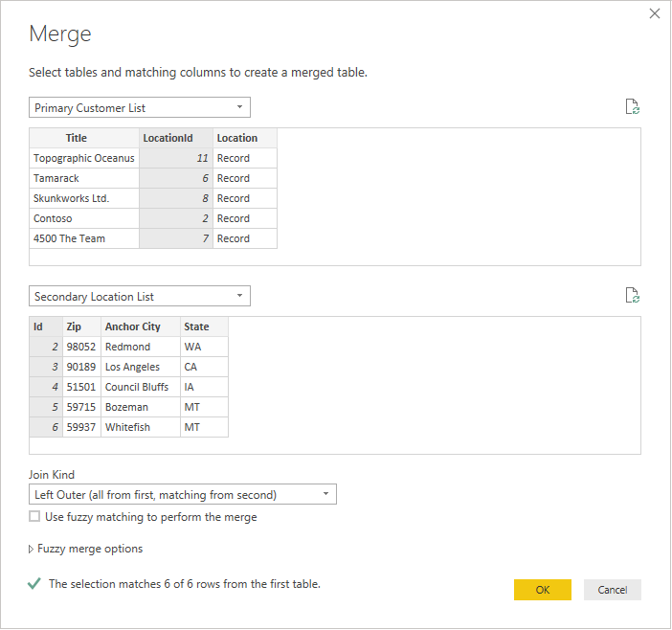This screenshot has width=672, height=630.
Task: Close the Merge dialog
Action: click(x=655, y=13)
